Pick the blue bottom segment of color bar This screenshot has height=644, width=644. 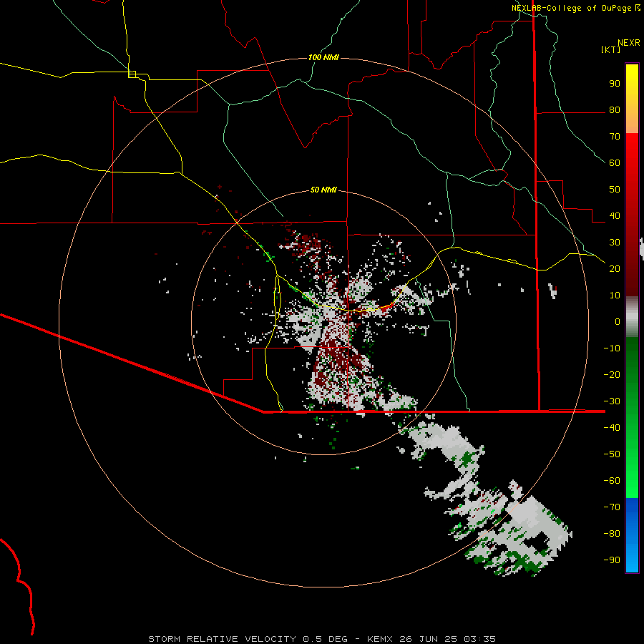632,535
